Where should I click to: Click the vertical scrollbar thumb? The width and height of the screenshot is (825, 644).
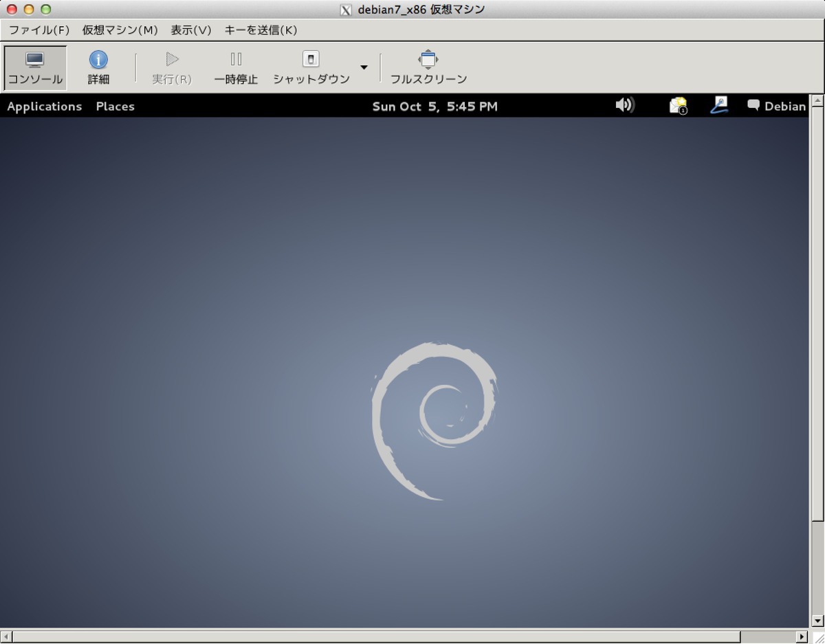coord(817,313)
